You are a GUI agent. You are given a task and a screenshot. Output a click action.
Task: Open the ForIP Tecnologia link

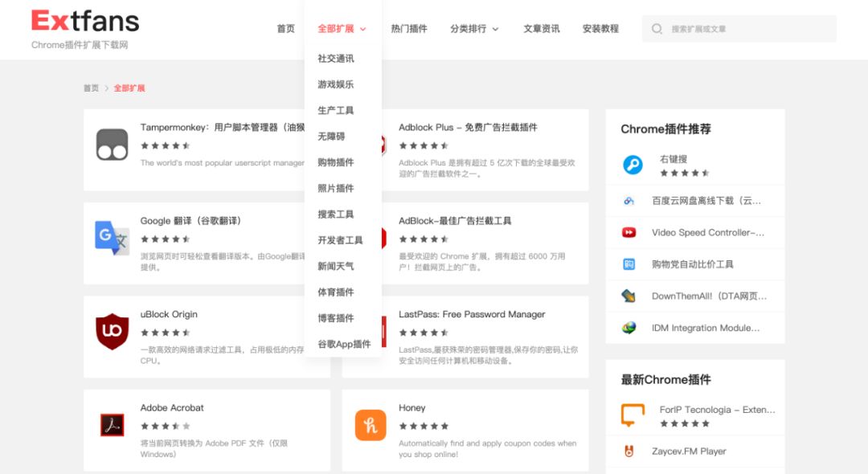[x=718, y=410]
